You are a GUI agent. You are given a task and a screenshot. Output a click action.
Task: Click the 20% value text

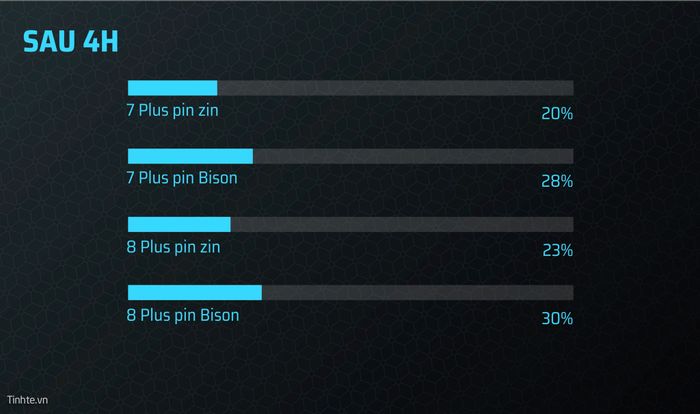(557, 113)
